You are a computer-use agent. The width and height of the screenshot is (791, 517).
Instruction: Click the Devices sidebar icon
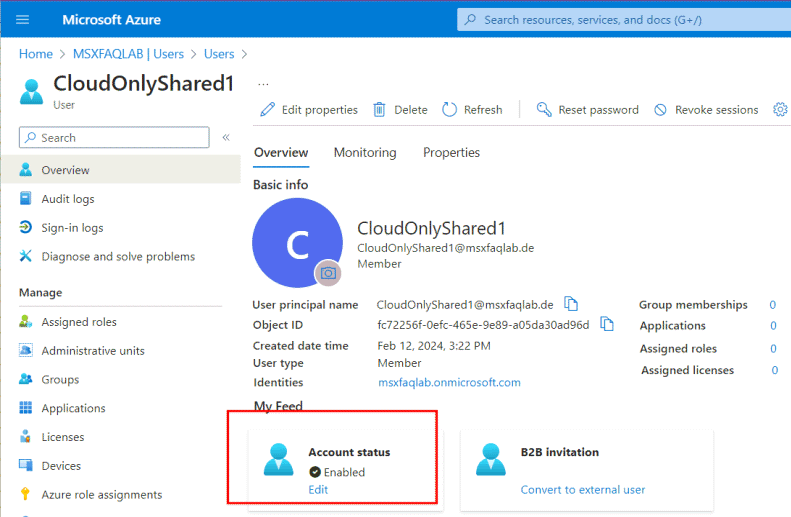26,465
